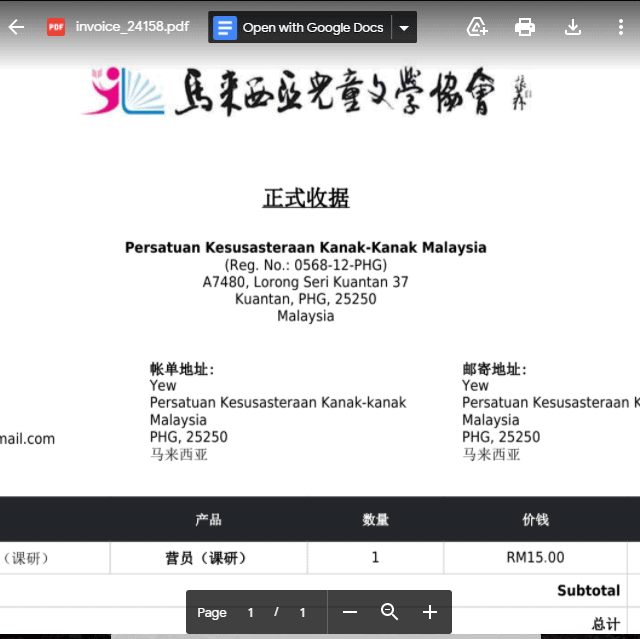The height and width of the screenshot is (639, 640).
Task: Add the file to Drive with the Drive plus icon
Action: [x=477, y=27]
